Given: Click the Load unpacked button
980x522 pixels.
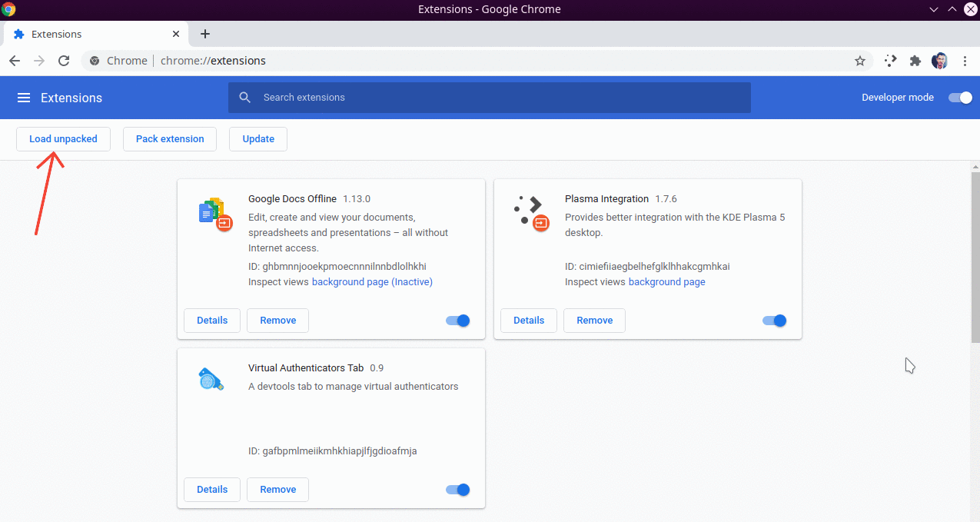Looking at the screenshot, I should click(x=63, y=139).
